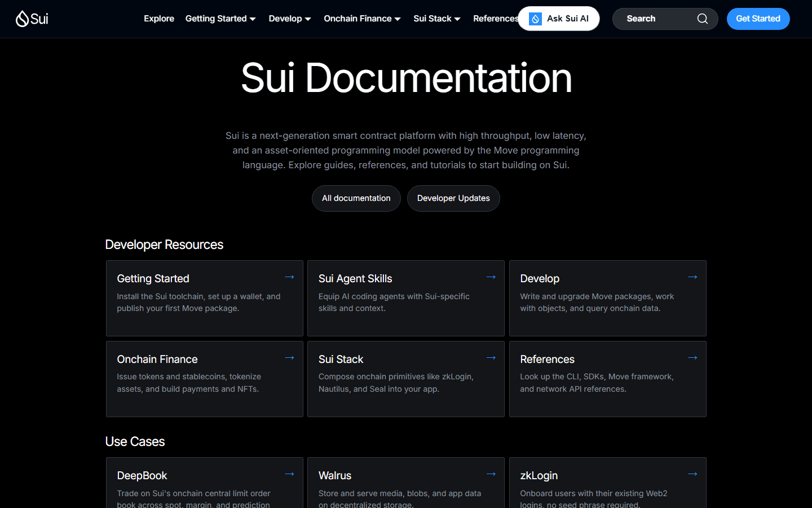The image size is (812, 508).
Task: Click the 'Use Cases' heading
Action: (135, 441)
